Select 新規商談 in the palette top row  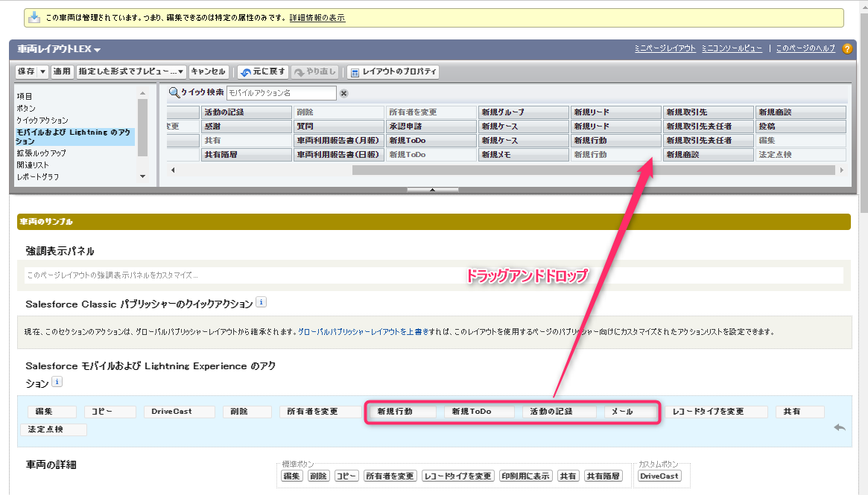[x=801, y=112]
